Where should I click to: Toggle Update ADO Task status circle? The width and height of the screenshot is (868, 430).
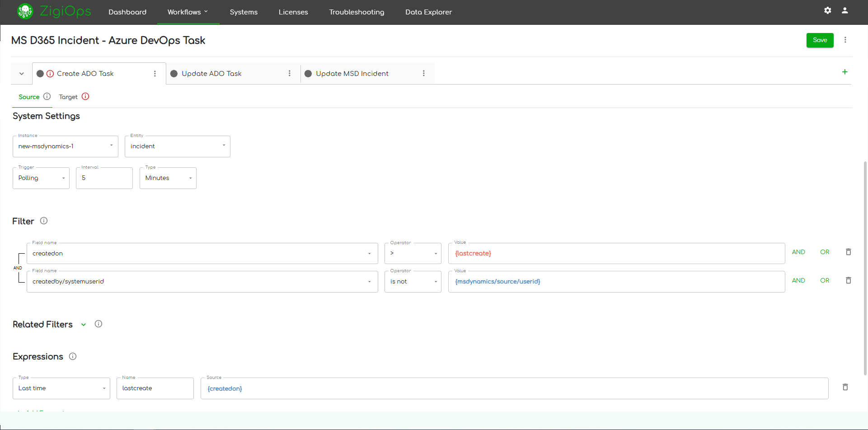coord(174,74)
